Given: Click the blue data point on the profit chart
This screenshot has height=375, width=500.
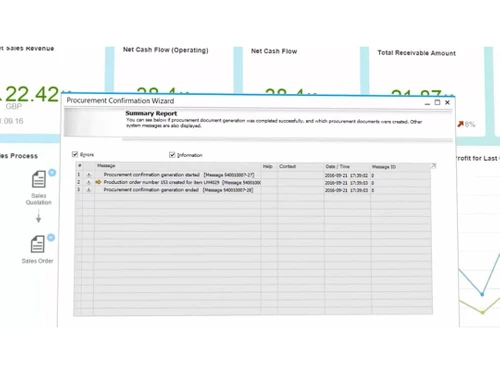Looking at the screenshot, I should (x=482, y=294).
